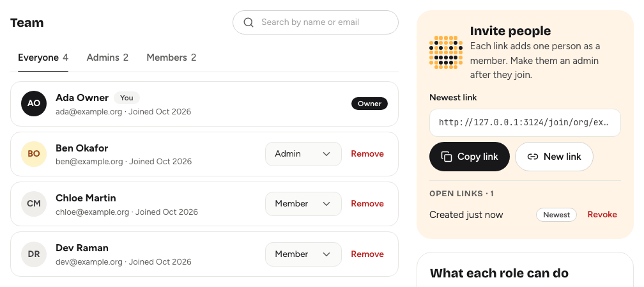Screen dimensions: 644x287
Task: Click the name Ada Owner
Action: 82,98
